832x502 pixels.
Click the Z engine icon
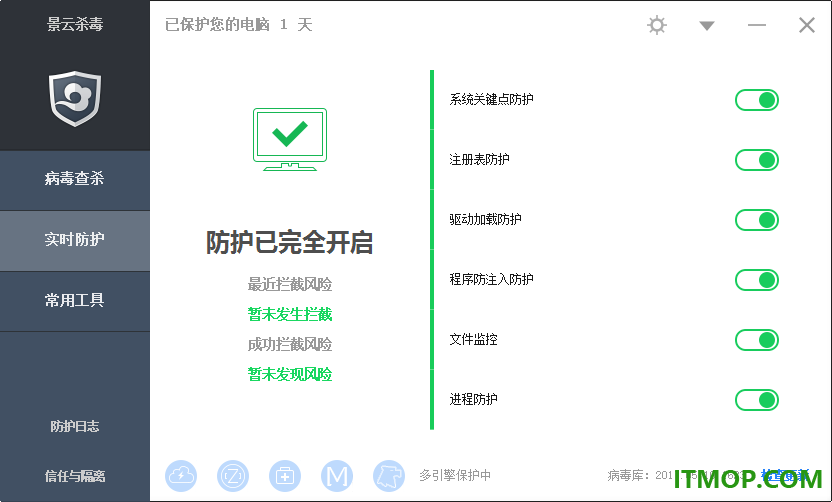coord(233,475)
